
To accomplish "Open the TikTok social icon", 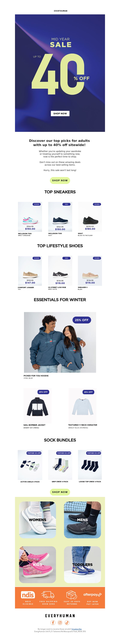I will [x=67, y=622].
